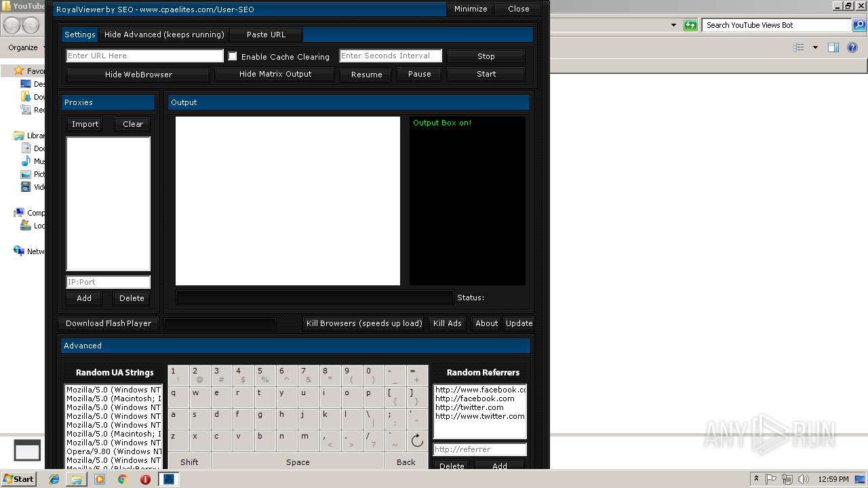
Task: Open the view options dropdown arrow in Explorer
Action: 815,47
